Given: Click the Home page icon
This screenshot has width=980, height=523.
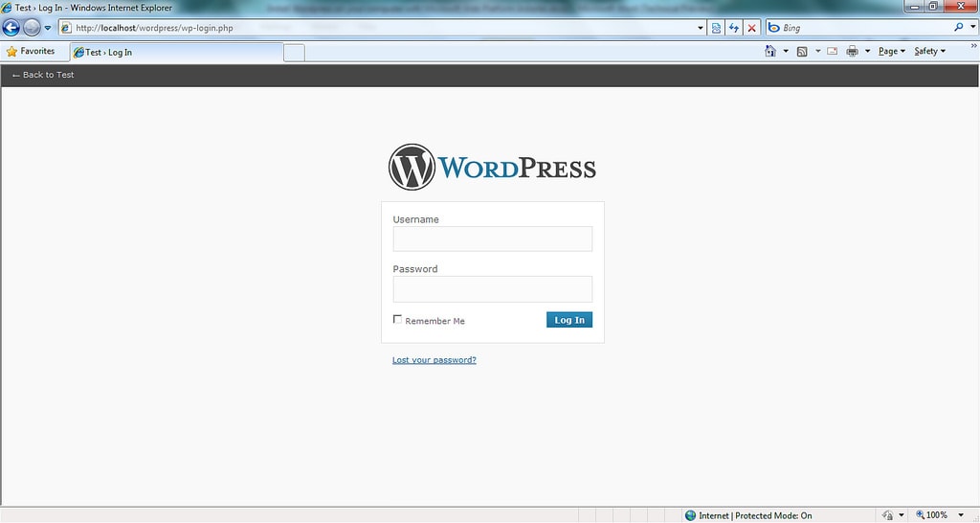Looking at the screenshot, I should (770, 52).
